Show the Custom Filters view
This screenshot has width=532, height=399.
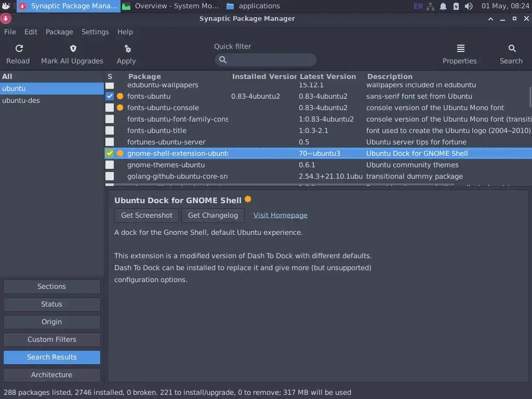(x=51, y=339)
